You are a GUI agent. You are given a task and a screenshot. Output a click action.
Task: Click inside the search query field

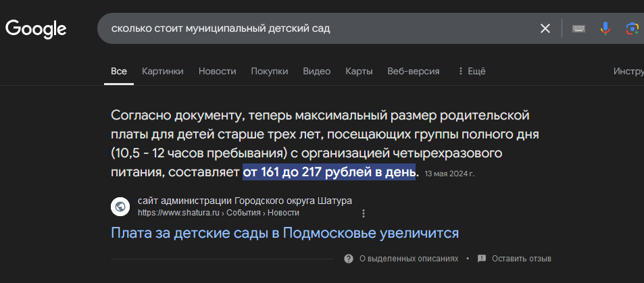(304, 28)
